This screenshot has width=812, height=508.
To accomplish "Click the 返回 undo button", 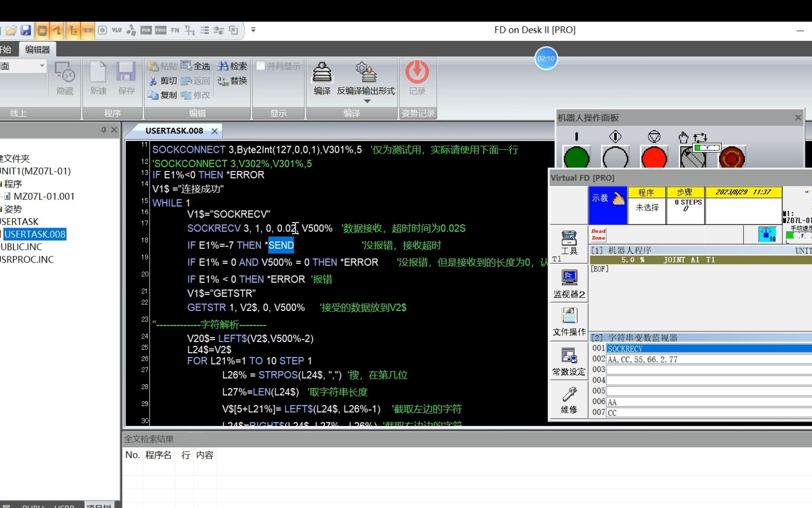I will point(195,80).
